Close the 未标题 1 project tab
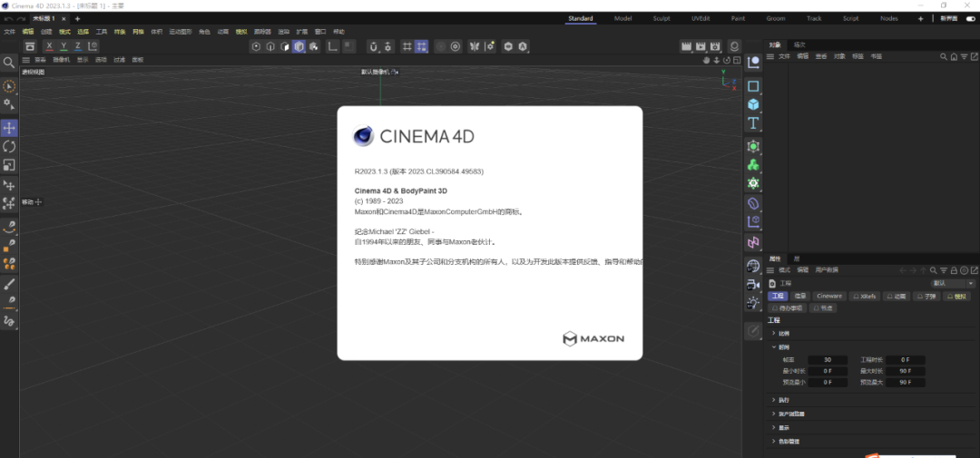The height and width of the screenshot is (458, 980). [64, 19]
